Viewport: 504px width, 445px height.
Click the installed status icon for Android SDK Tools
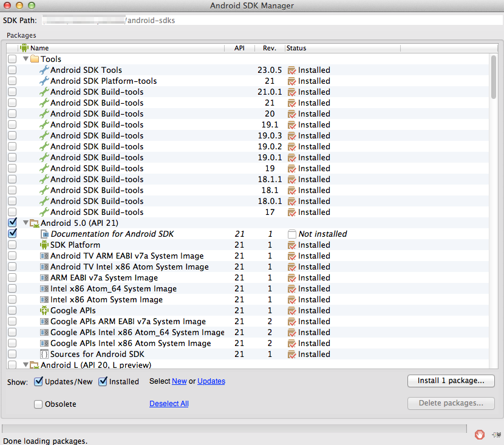click(292, 70)
